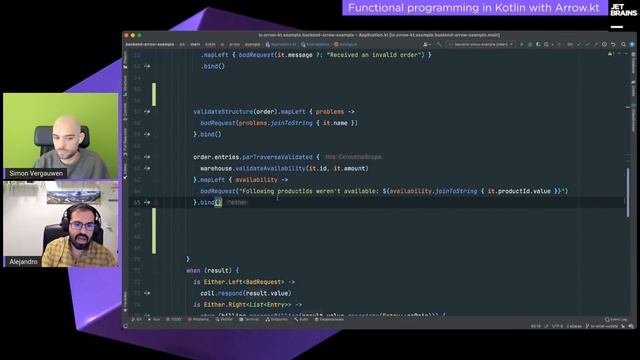This screenshot has width=640, height=360.
Task: Open the Project tool window on left strip
Action: click(125, 60)
